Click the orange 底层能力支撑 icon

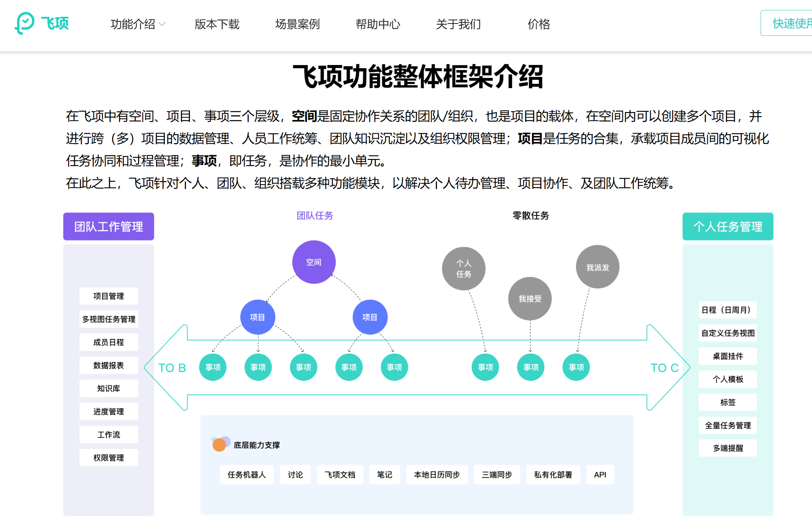pyautogui.click(x=220, y=444)
